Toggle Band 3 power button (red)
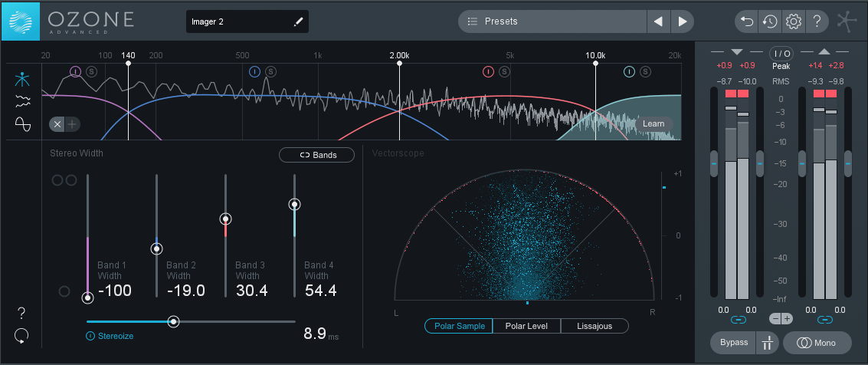 [488, 71]
